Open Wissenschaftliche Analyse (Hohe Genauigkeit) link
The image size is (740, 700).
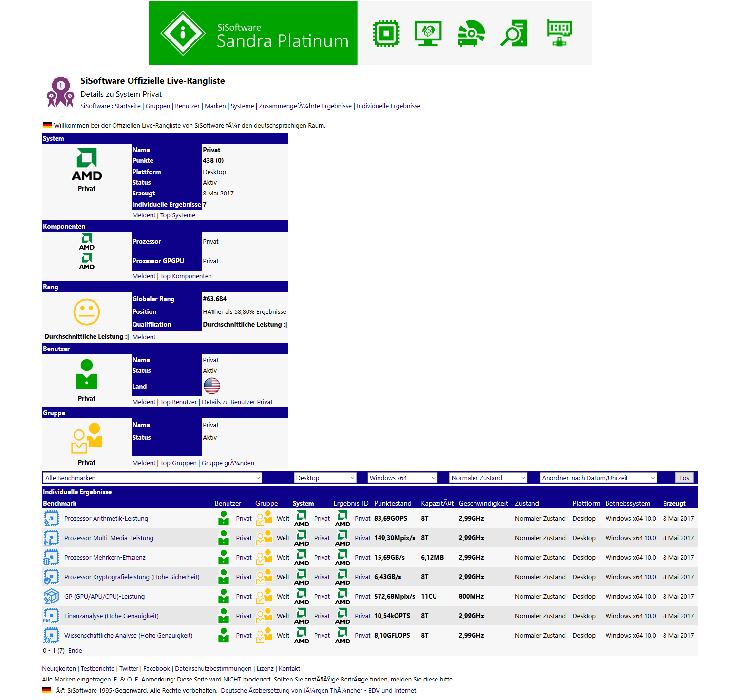point(129,635)
